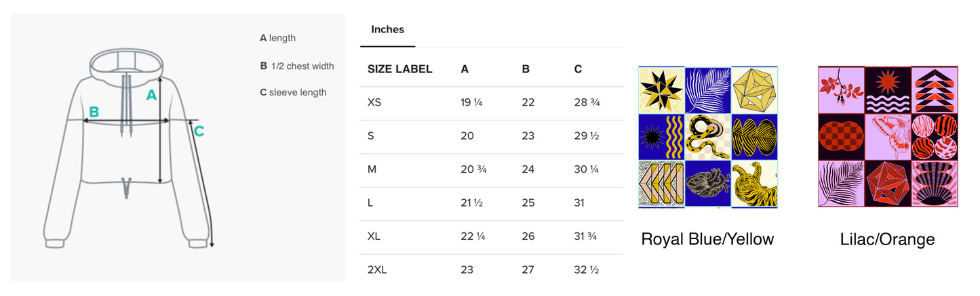Choose the Royal Blue/Yellow pattern swatch
The width and height of the screenshot is (980, 296).
[x=708, y=137]
